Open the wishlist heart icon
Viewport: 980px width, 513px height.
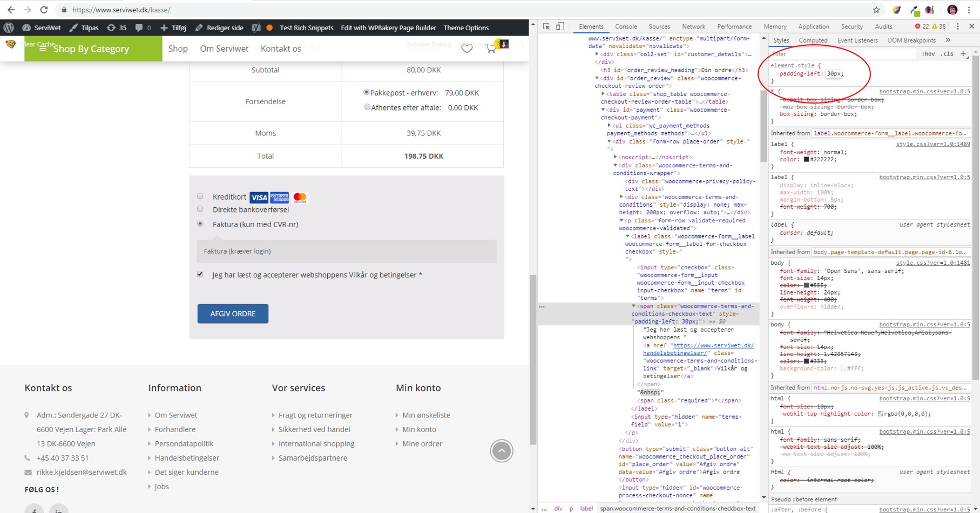pos(467,49)
